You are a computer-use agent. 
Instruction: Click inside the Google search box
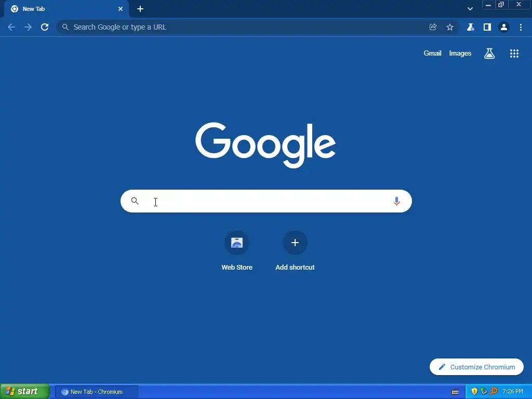click(x=267, y=201)
